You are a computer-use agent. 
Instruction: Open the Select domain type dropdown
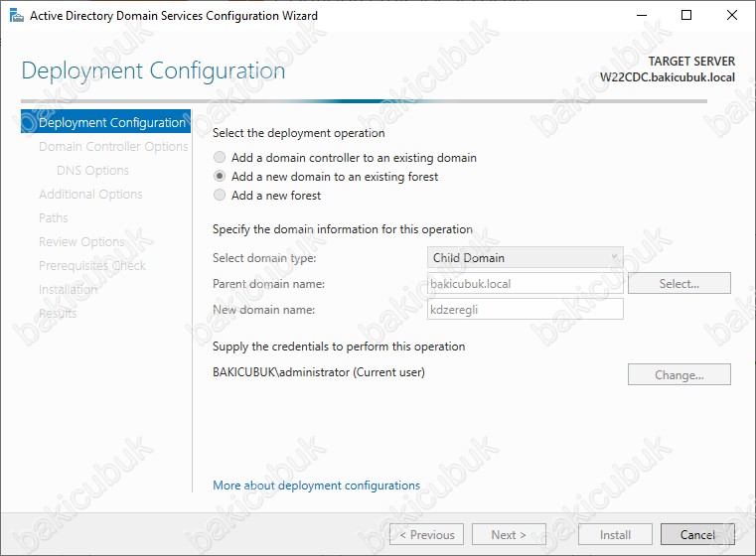click(526, 258)
